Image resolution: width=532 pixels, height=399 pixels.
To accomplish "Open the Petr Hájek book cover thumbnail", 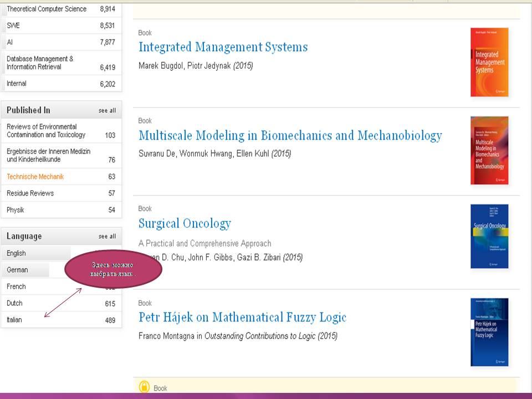I will coord(489,332).
